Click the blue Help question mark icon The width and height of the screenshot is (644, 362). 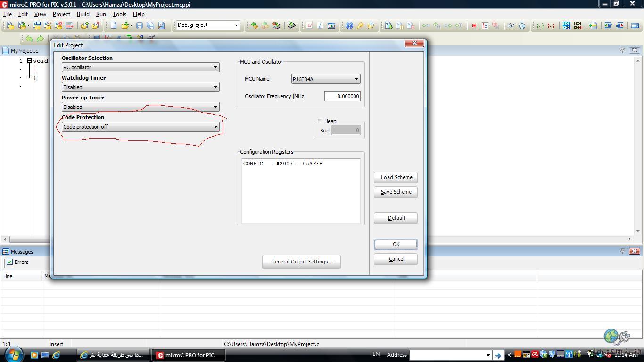tap(349, 25)
